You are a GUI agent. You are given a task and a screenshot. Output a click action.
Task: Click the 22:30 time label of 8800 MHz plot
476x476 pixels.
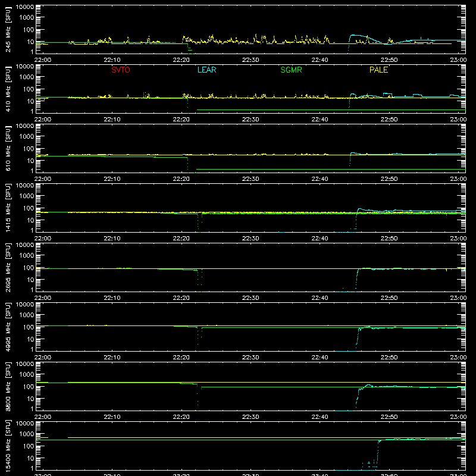[x=250, y=417]
